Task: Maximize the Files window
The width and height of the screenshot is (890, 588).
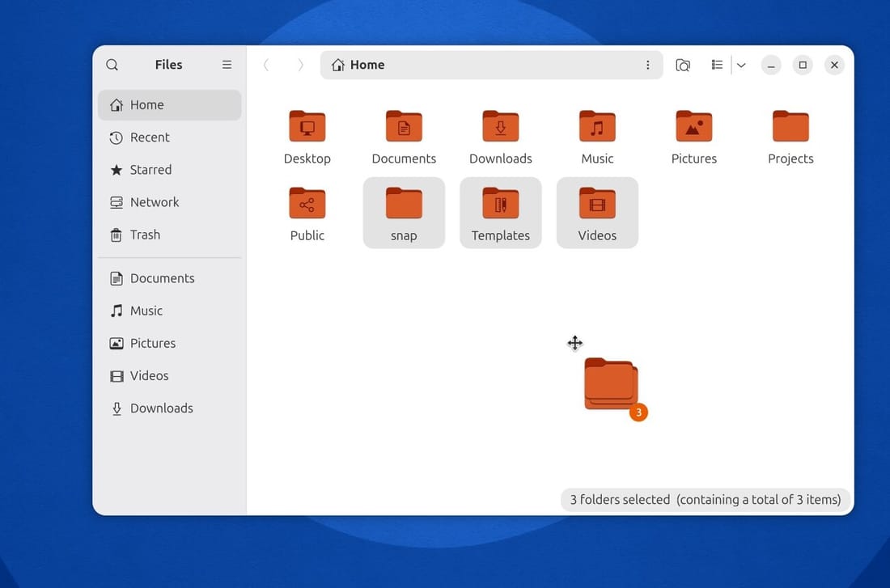Action: (x=803, y=65)
